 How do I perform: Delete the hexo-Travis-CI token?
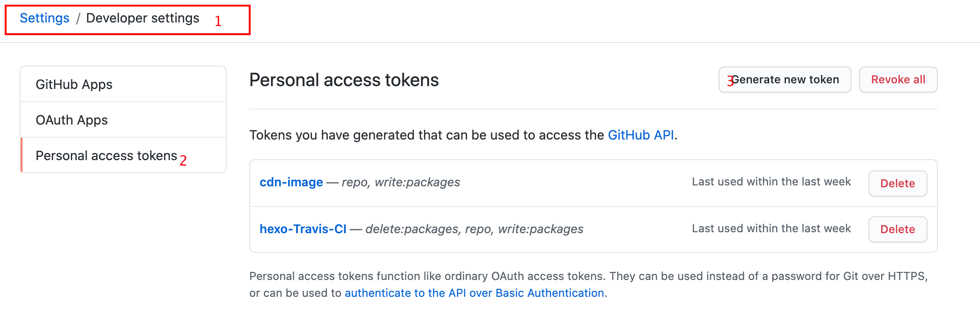click(x=898, y=229)
